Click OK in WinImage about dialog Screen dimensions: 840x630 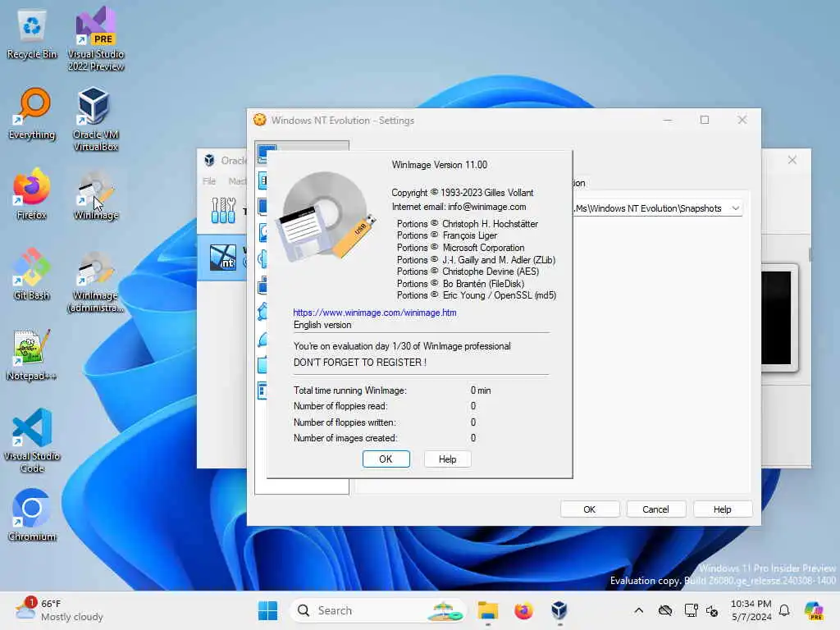(386, 459)
